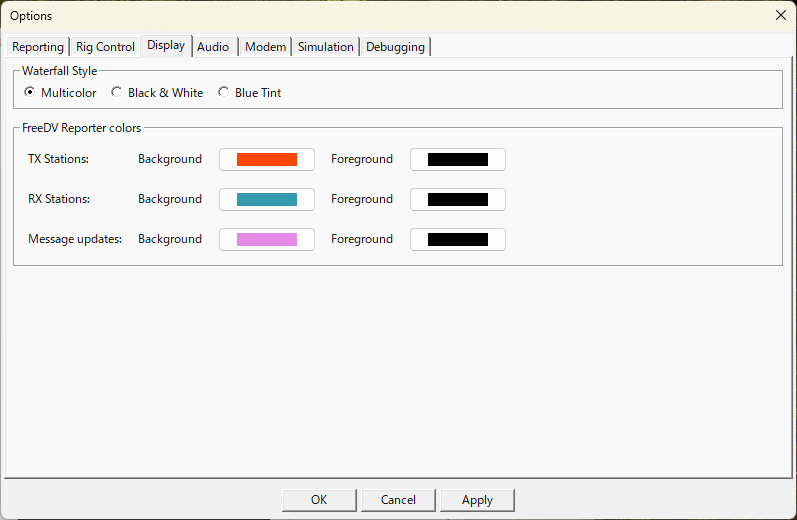Pick RX Stations foreground color

pyautogui.click(x=458, y=199)
